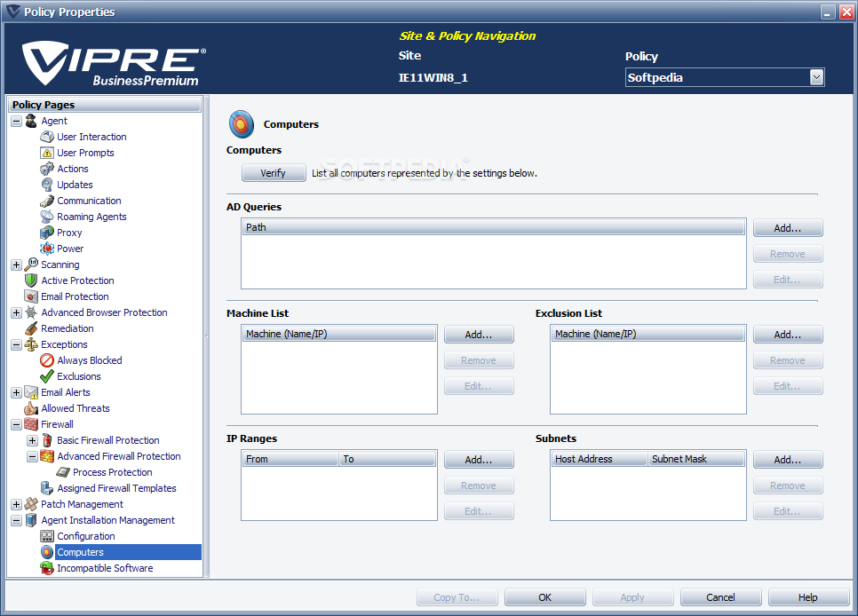The height and width of the screenshot is (616, 858).
Task: Click the Exceptions scales icon
Action: tap(31, 344)
